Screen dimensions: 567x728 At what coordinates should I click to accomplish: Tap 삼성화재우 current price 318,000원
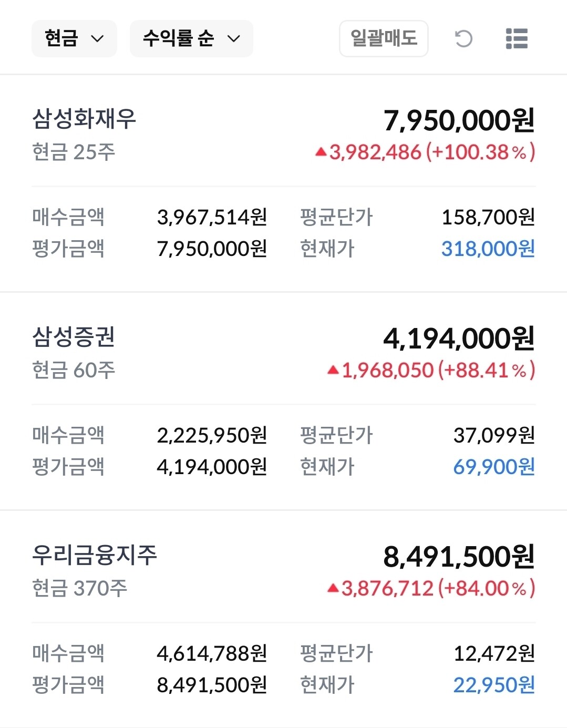point(488,249)
